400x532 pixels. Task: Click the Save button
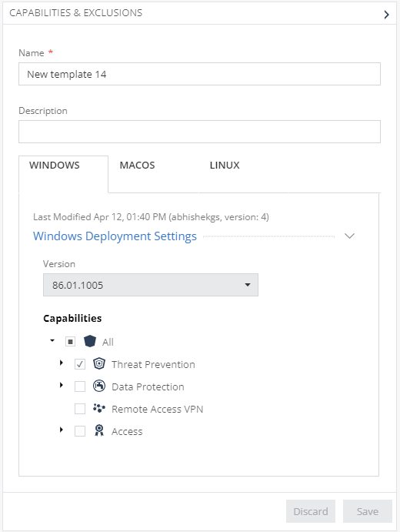(368, 511)
